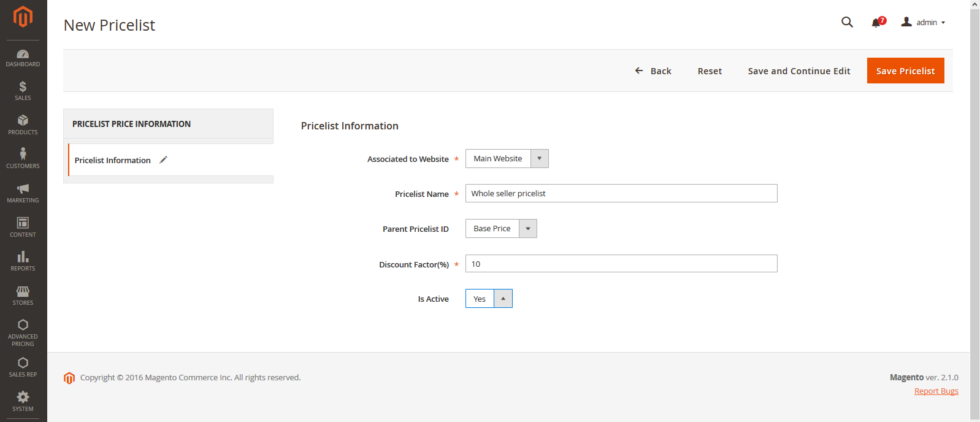Open the Sales Rep menu

(x=23, y=367)
